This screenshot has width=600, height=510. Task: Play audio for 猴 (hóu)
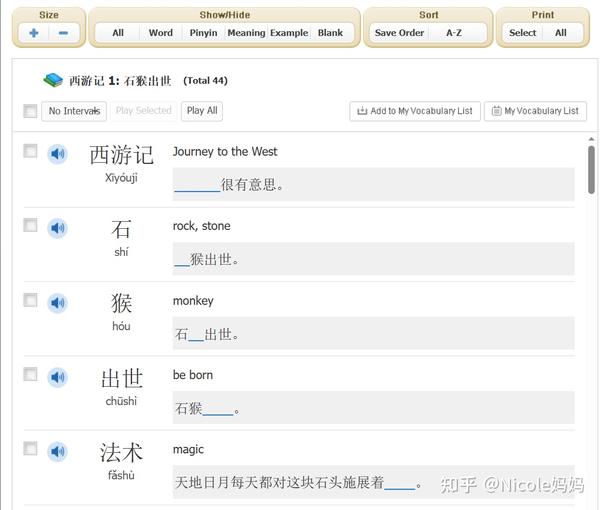(x=57, y=303)
